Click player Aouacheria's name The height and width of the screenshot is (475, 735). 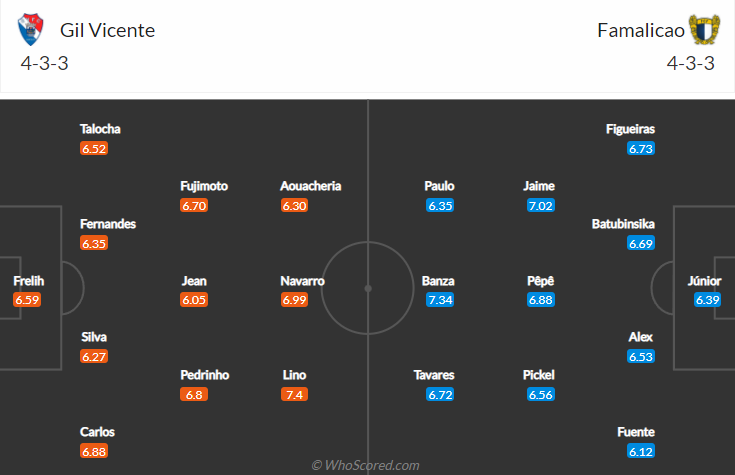pos(311,186)
